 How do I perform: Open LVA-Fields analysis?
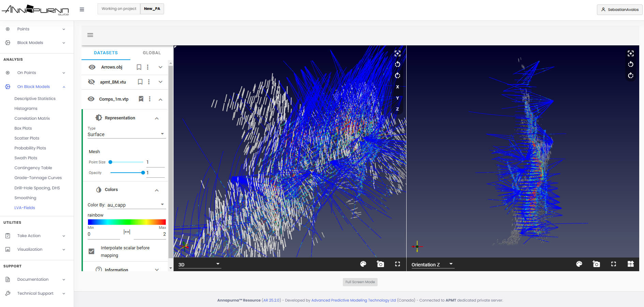pos(25,208)
